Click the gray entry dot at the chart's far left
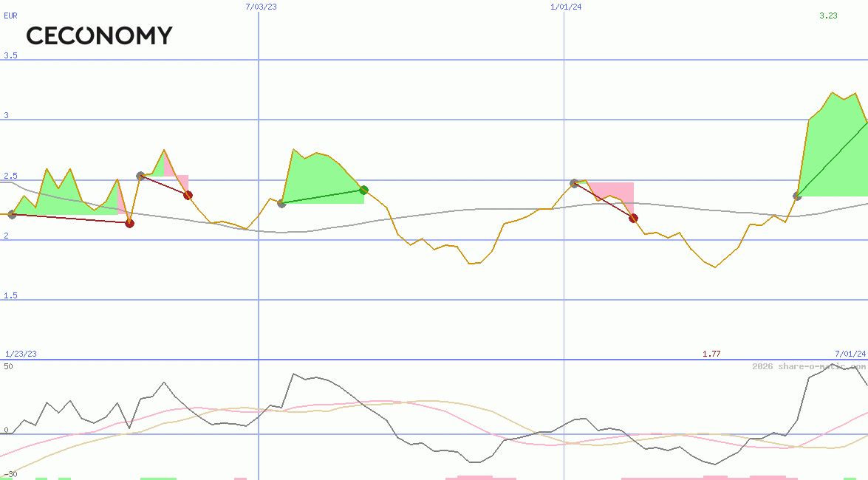 [x=12, y=214]
